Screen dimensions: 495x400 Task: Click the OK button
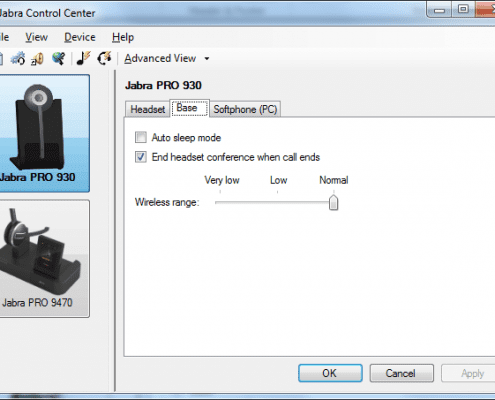coord(330,373)
